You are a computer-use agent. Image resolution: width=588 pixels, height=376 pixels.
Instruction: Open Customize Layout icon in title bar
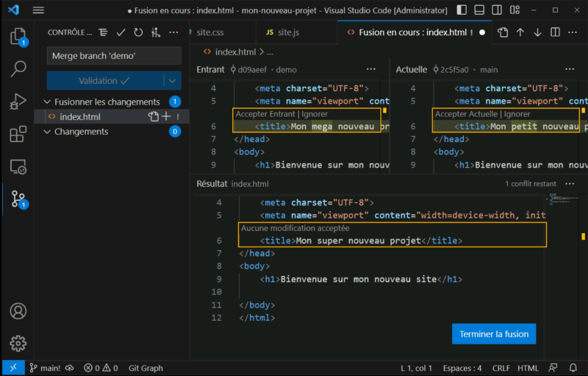pyautogui.click(x=515, y=10)
